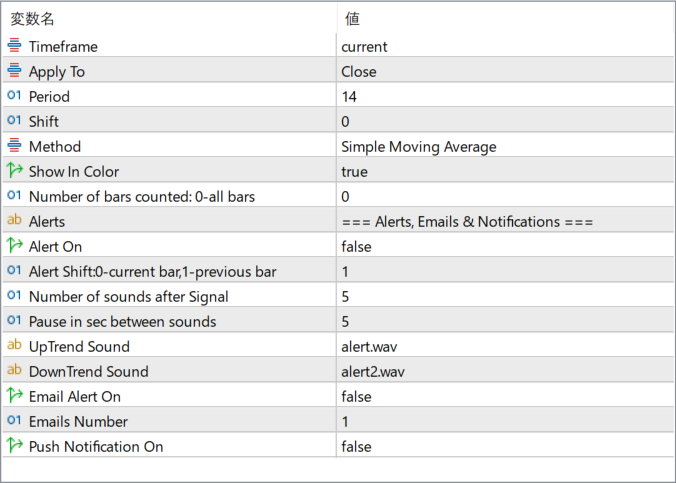
Task: Toggle Push Notification On false value
Action: click(505, 447)
